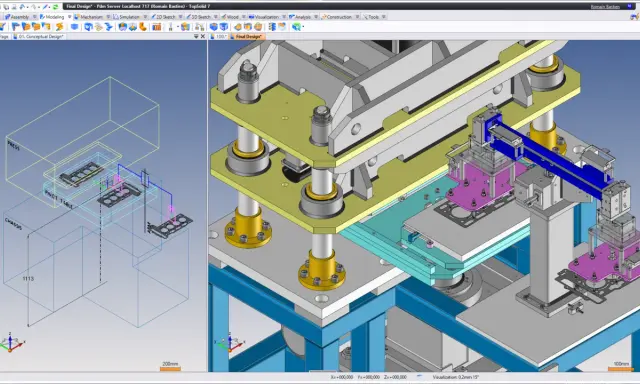Screen dimensions: 640x384
Task: Click the blue user badge icon in title bar
Action: tap(629, 7)
